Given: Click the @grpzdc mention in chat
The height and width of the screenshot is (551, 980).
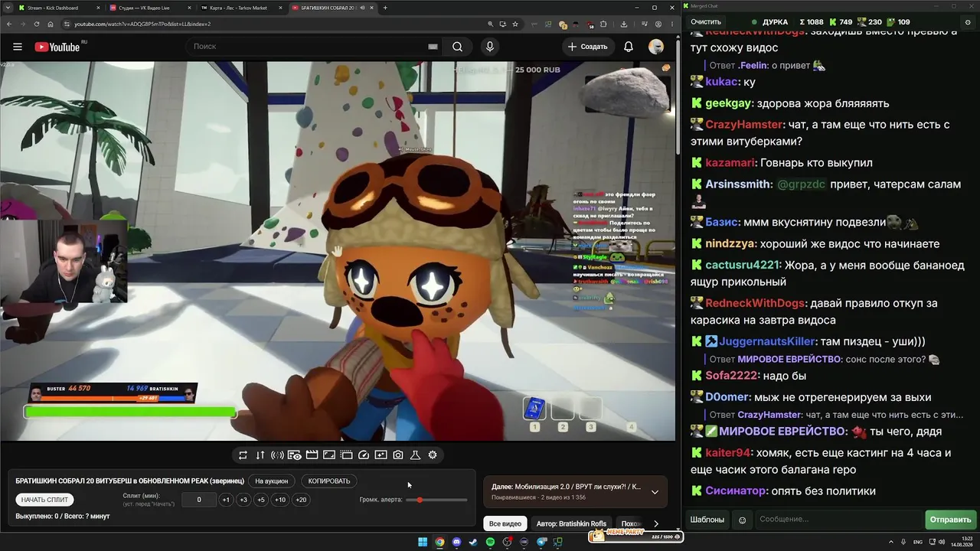Looking at the screenshot, I should coord(802,184).
